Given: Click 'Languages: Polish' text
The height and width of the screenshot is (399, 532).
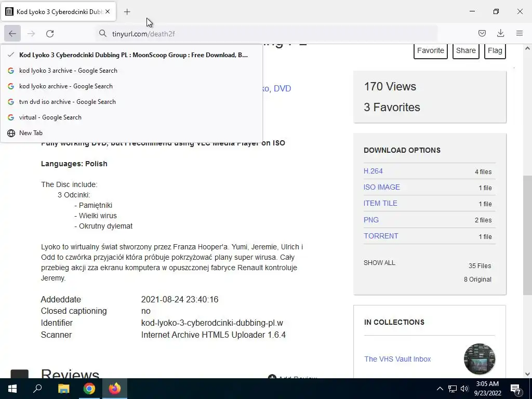Looking at the screenshot, I should tap(74, 164).
